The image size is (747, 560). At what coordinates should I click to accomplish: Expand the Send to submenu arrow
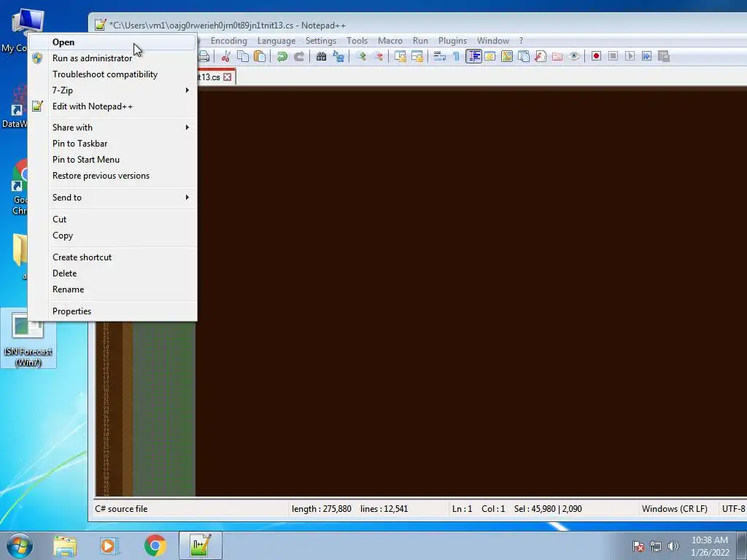pos(187,197)
